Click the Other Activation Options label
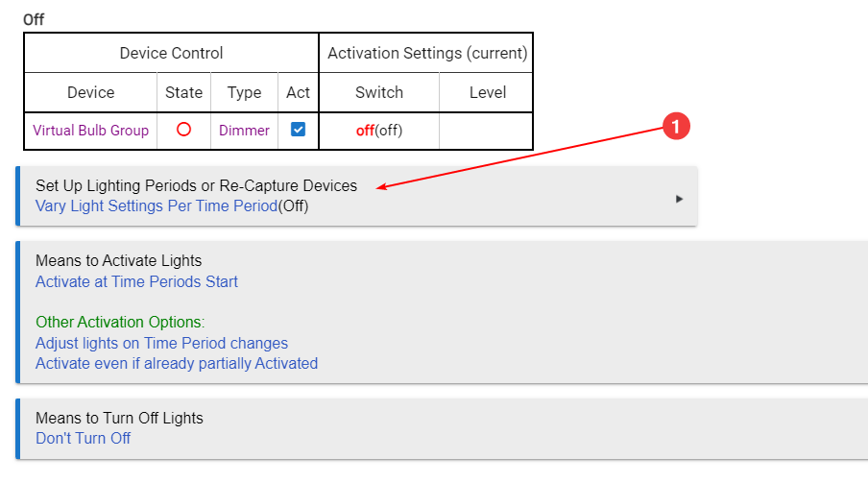 120,323
